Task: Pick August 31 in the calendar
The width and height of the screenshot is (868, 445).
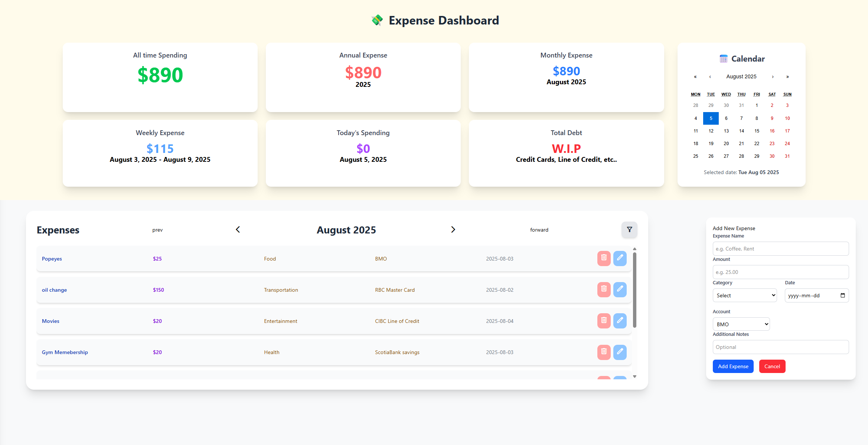Action: coord(787,156)
